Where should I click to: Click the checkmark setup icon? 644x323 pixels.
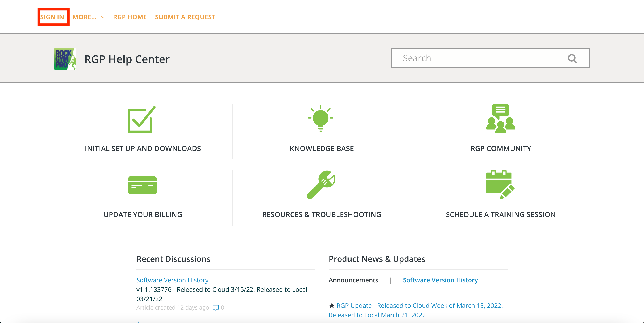(142, 120)
